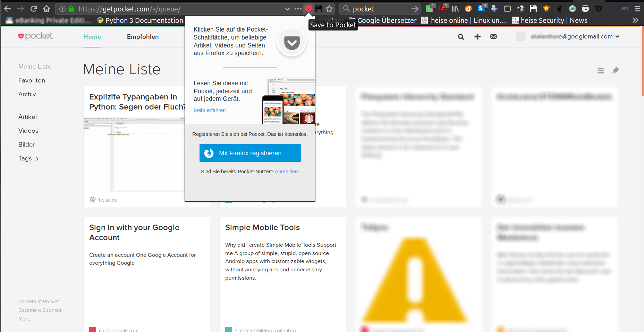Screen dimensions: 644x332
Task: Open the heise online bookmark
Action: click(x=464, y=20)
